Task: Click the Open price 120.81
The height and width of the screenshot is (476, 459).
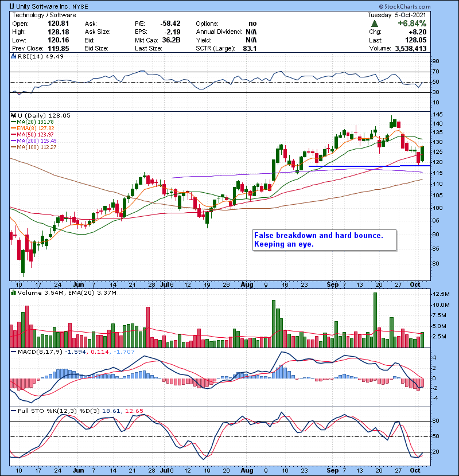Action: click(x=59, y=24)
